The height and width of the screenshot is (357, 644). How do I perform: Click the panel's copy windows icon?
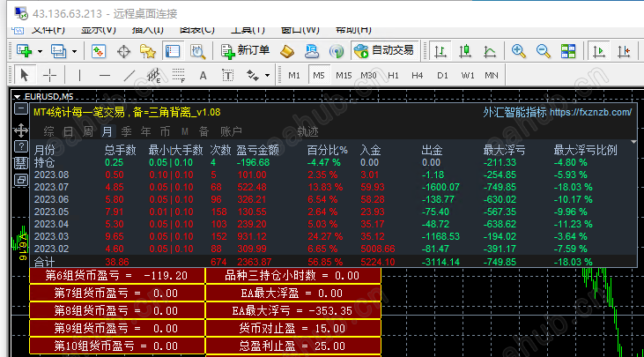point(21,180)
